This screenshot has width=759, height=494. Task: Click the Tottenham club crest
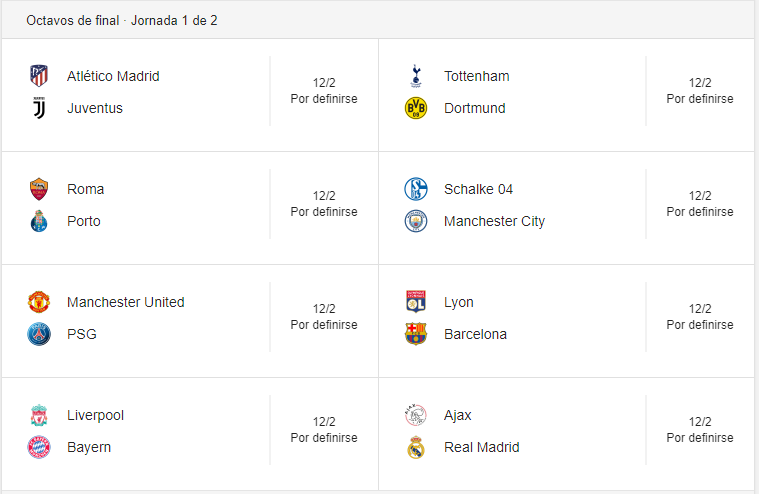(415, 76)
